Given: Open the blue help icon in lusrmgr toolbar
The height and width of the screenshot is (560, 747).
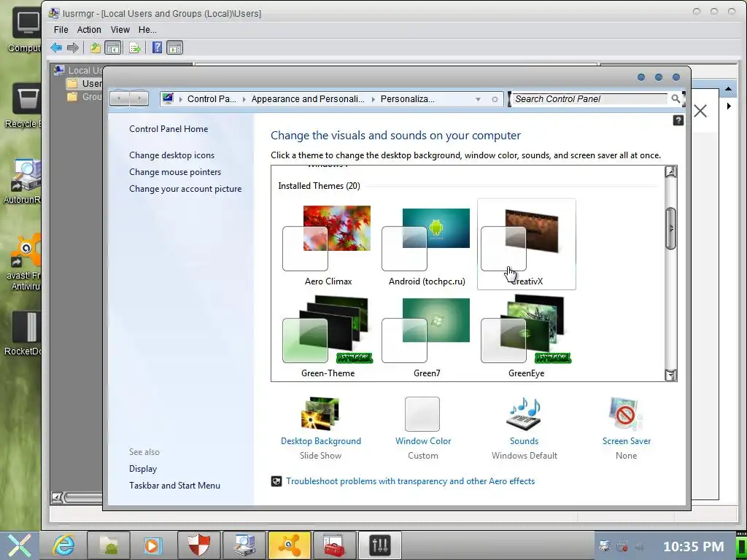Looking at the screenshot, I should pos(158,47).
